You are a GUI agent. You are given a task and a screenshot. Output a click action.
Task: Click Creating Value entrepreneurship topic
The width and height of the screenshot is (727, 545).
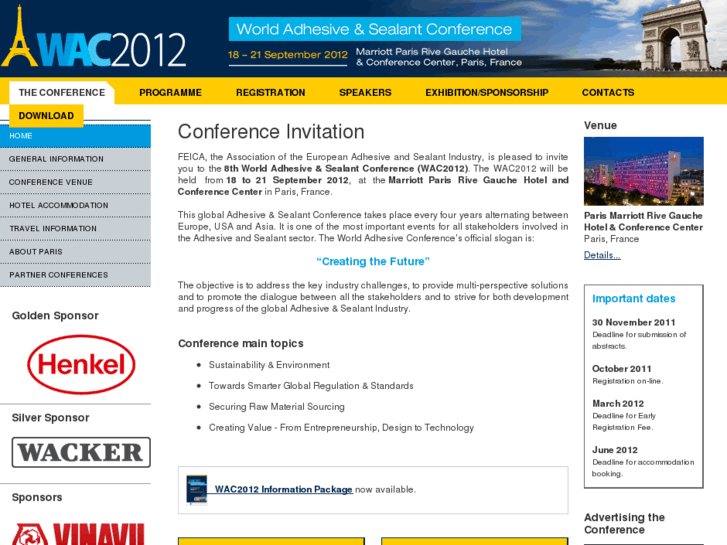[x=341, y=428]
